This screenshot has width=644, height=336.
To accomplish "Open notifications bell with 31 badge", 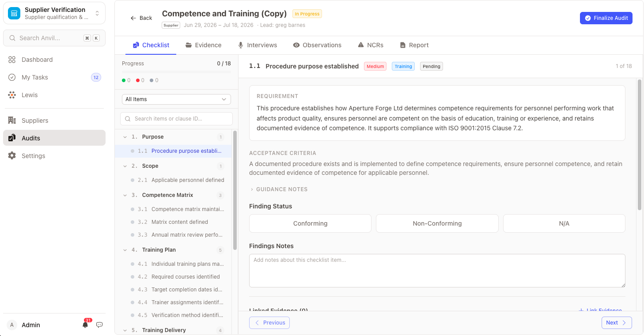I will [85, 325].
